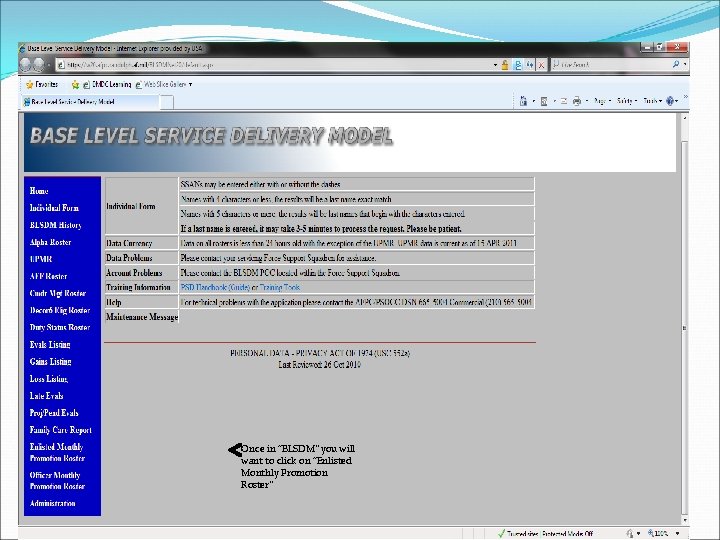
Task: Click the zoom magnifier icon in status bar
Action: pos(651,533)
